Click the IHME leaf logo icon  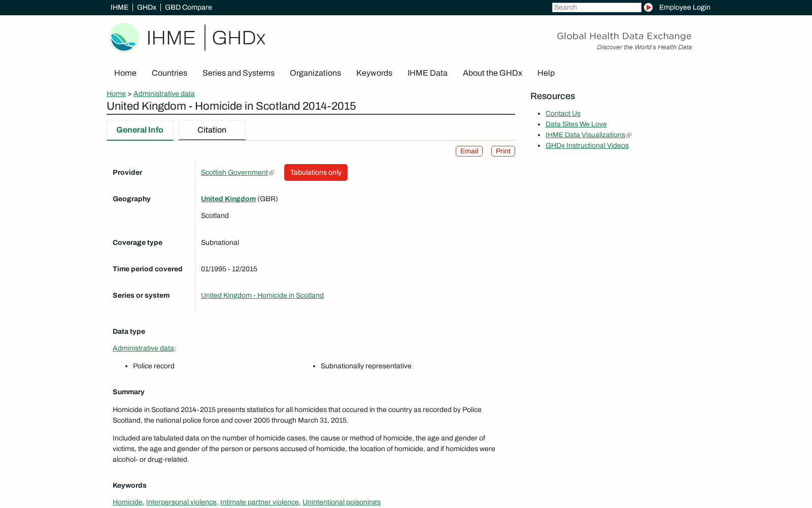coord(124,38)
